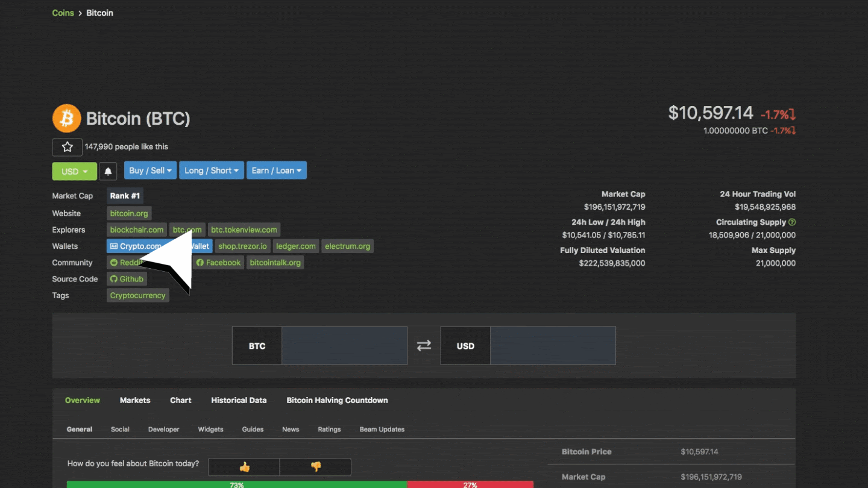Click the Cryptocurrency tag

(x=137, y=296)
